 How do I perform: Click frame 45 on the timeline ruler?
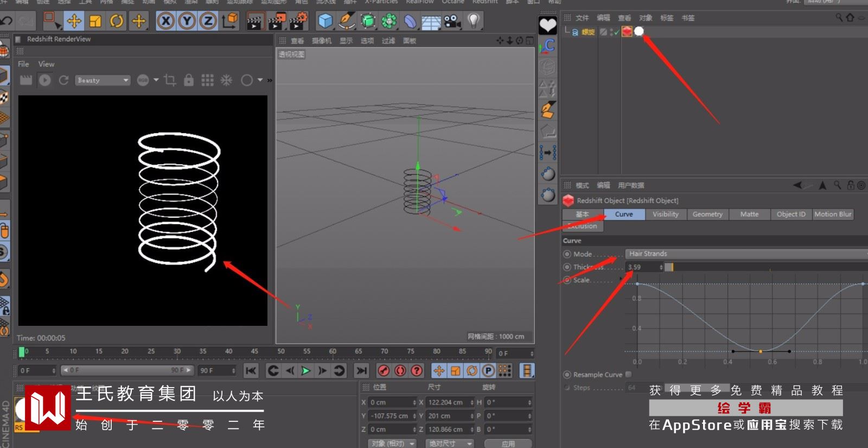[254, 352]
